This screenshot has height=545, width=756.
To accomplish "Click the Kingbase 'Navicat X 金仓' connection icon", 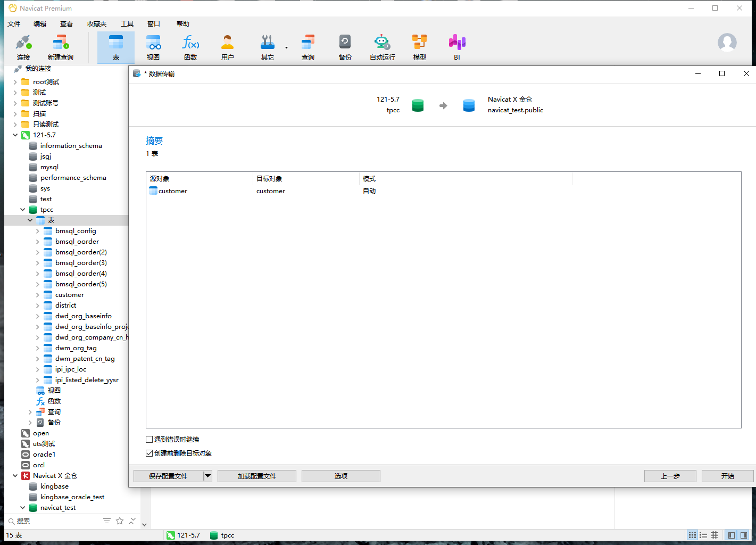I will point(26,476).
